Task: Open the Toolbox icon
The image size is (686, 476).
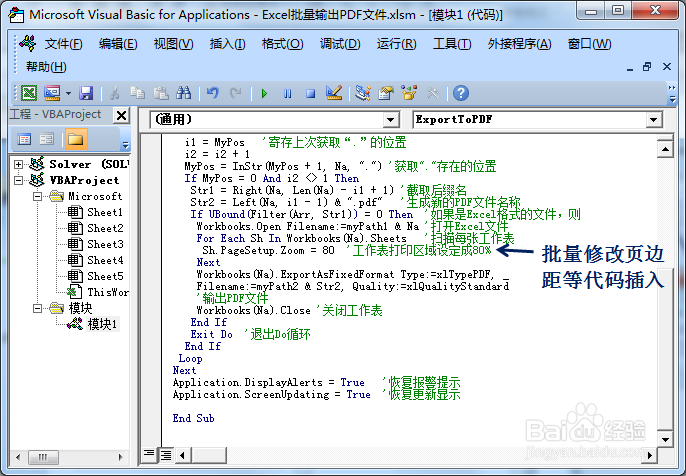Action: pos(432,93)
